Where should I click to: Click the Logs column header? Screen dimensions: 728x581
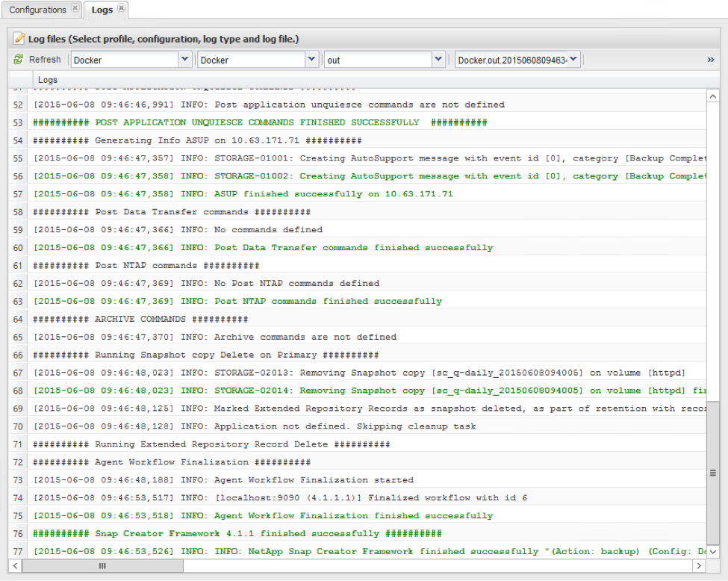[x=48, y=80]
